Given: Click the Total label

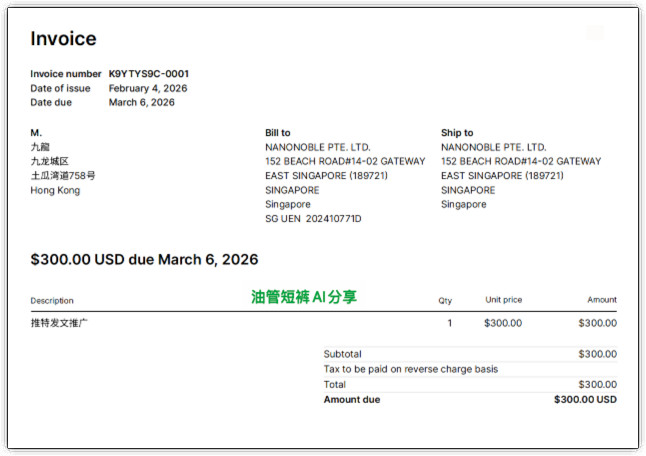Looking at the screenshot, I should coord(335,385).
